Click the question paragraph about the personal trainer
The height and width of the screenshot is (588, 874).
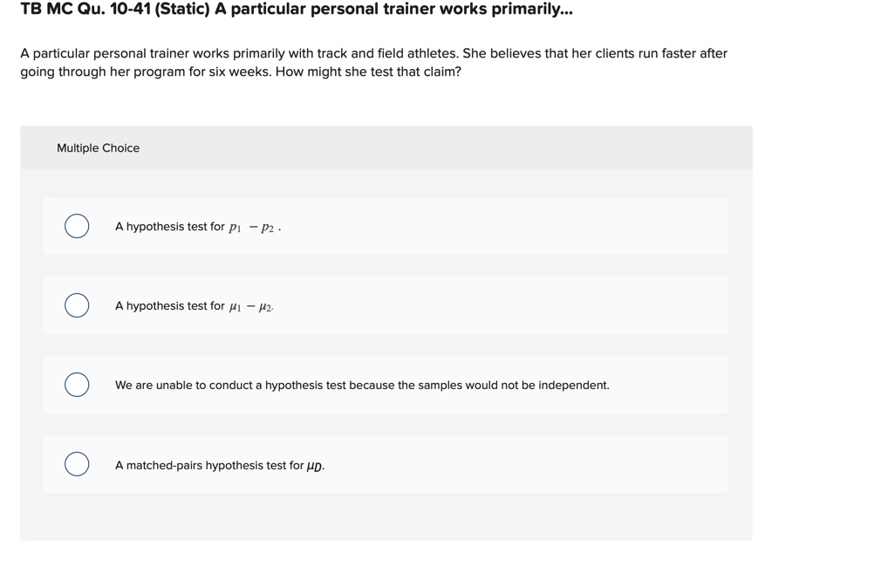tap(373, 62)
